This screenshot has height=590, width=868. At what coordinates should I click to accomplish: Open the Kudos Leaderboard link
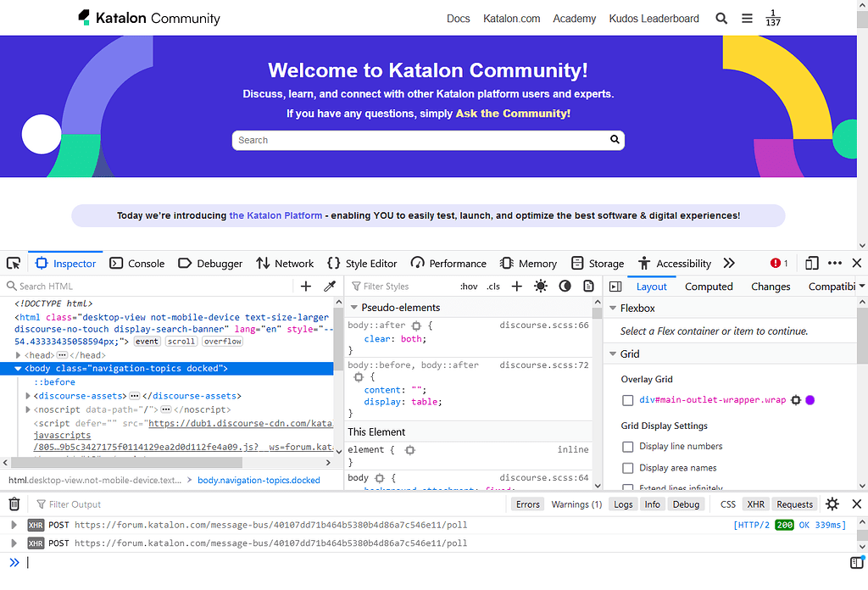click(x=654, y=19)
